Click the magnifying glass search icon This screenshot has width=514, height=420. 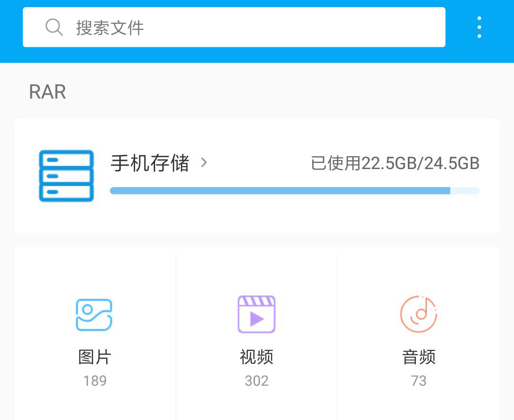pyautogui.click(x=54, y=27)
